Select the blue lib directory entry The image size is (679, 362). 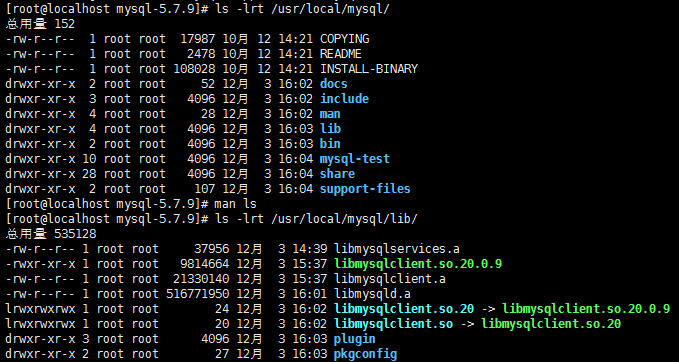pyautogui.click(x=330, y=129)
